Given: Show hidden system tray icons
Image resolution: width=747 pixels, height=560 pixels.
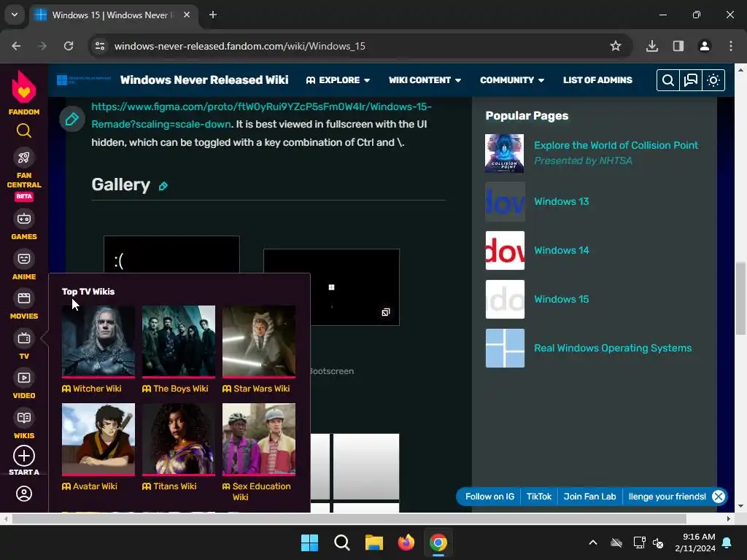Looking at the screenshot, I should tap(593, 542).
